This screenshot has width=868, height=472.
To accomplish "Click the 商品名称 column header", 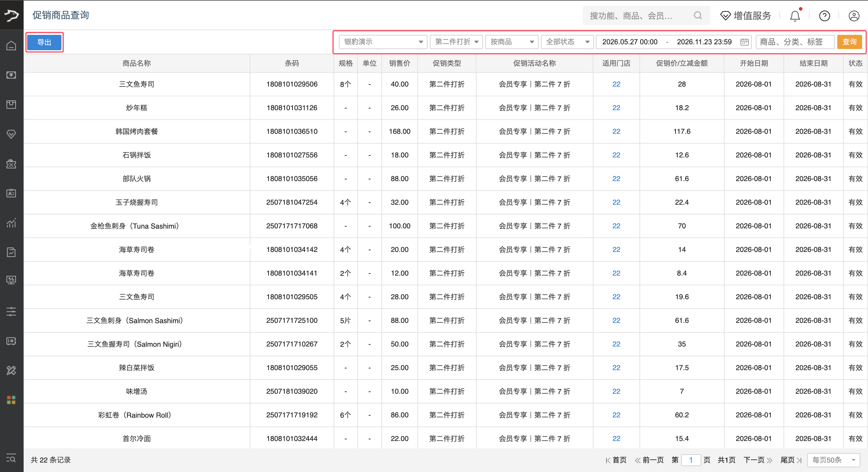I will pyautogui.click(x=137, y=64).
